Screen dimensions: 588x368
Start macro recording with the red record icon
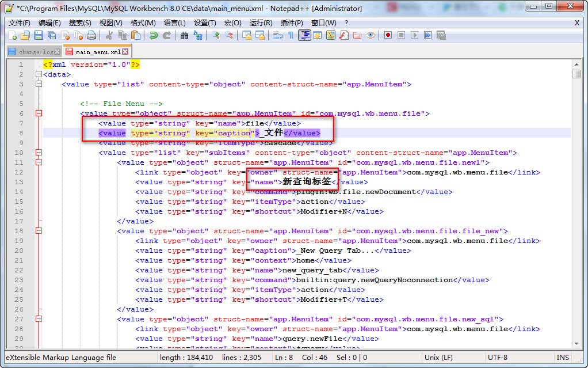[388, 36]
